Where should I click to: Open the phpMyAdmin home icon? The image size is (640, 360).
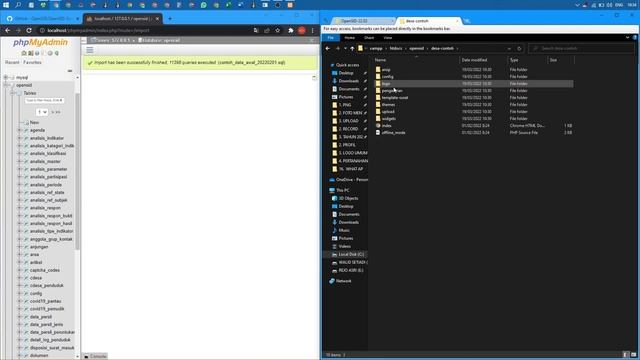24,53
